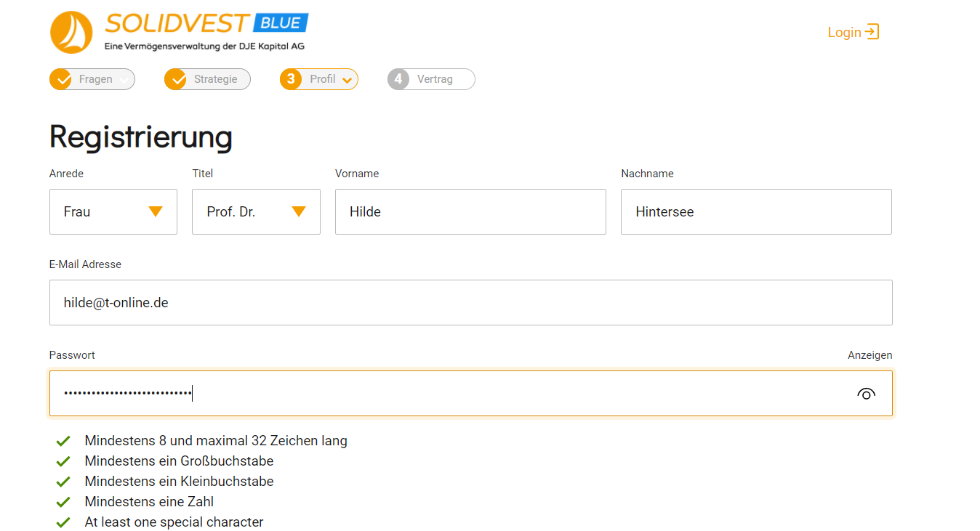Viewport: 980px width, 531px height.
Task: Click the Anzeigen label above password field
Action: point(869,355)
